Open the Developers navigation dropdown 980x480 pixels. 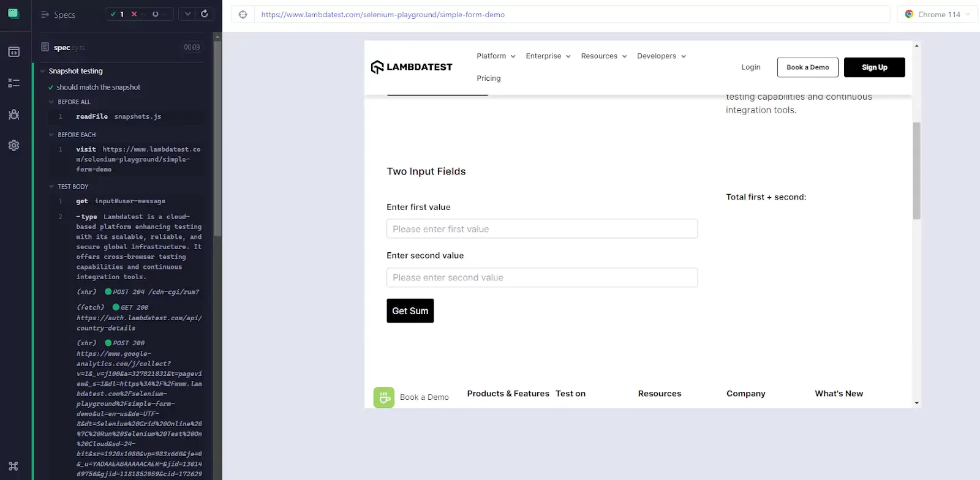click(661, 56)
